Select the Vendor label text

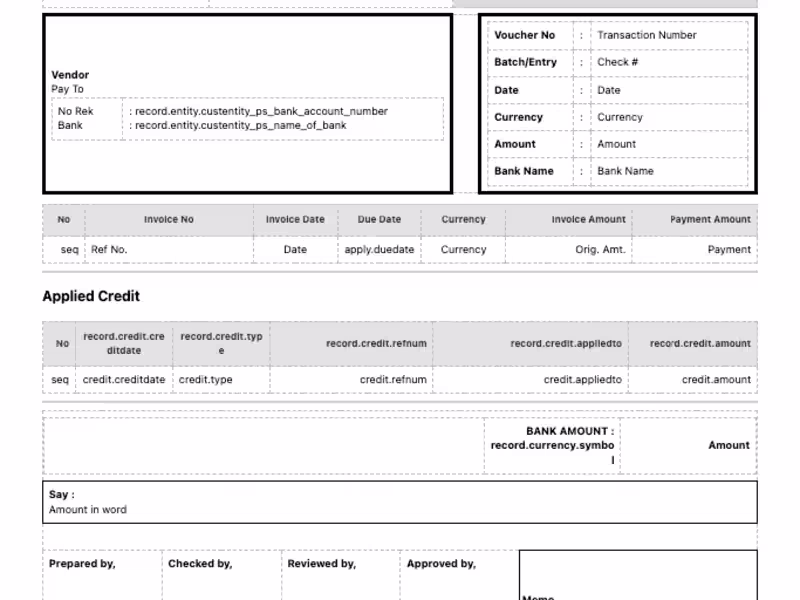70,75
